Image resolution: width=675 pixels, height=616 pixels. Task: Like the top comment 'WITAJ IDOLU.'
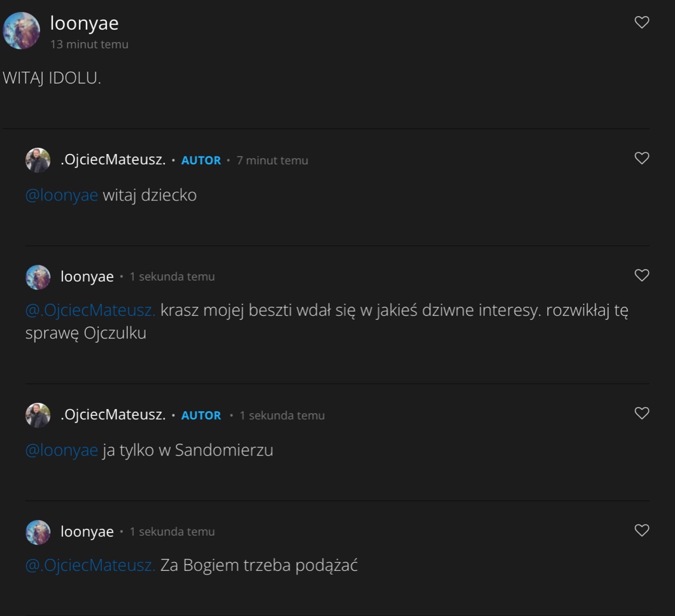point(642,23)
